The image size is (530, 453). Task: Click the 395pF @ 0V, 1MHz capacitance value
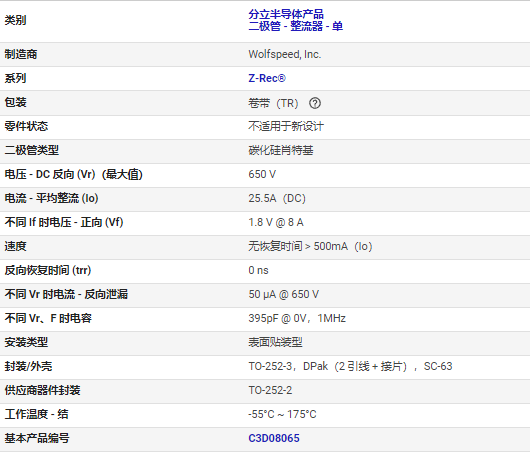pyautogui.click(x=297, y=318)
